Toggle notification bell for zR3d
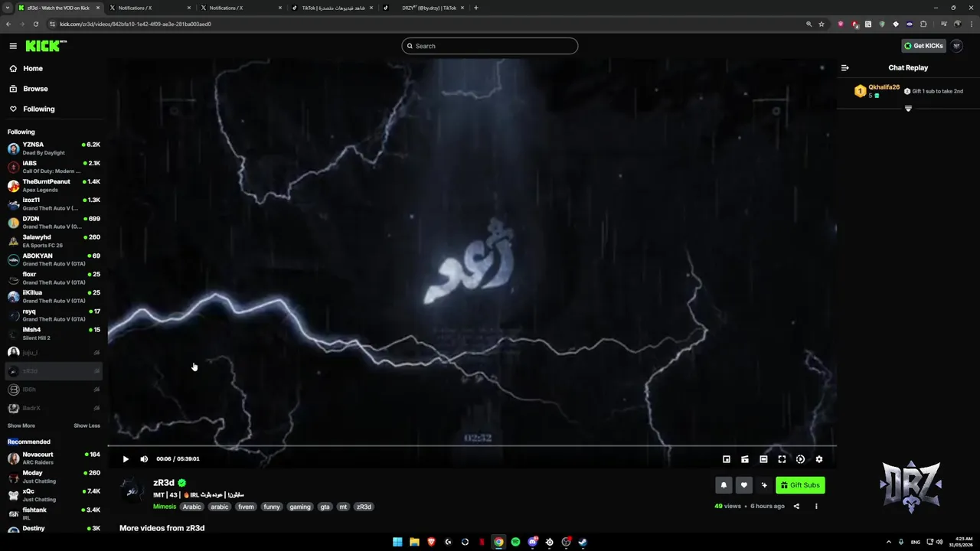The height and width of the screenshot is (551, 980). [724, 485]
